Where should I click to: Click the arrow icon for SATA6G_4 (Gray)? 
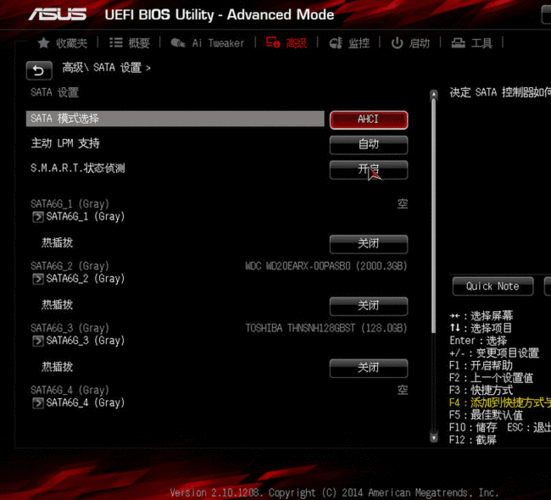point(38,403)
